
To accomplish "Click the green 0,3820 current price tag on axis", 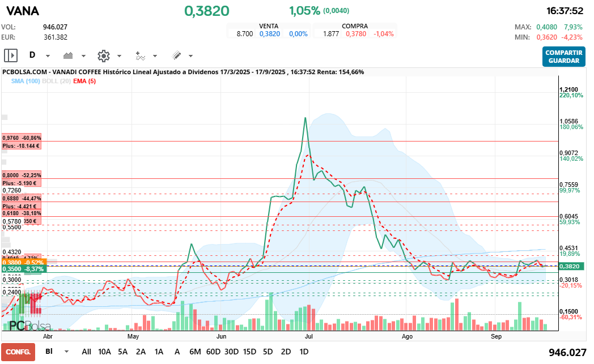I will 571,267.
